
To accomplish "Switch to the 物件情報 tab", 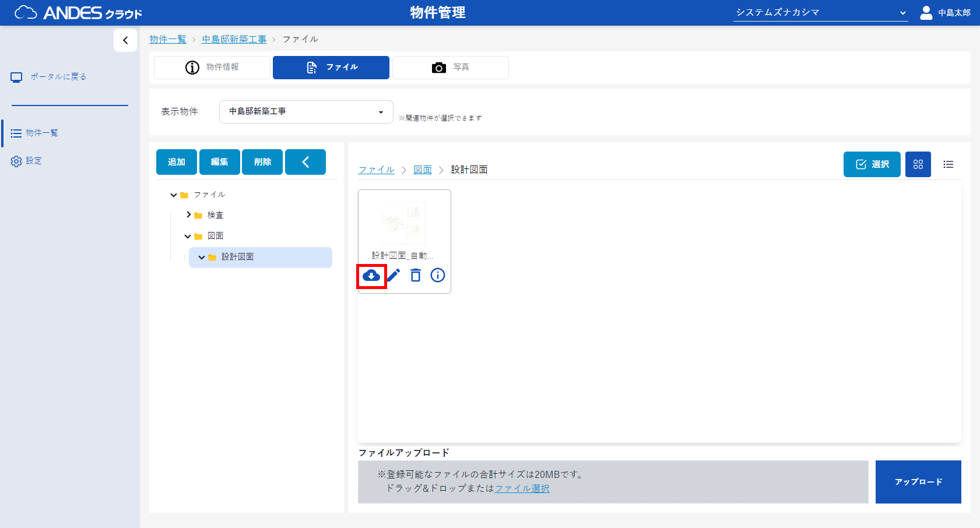I will click(x=212, y=68).
